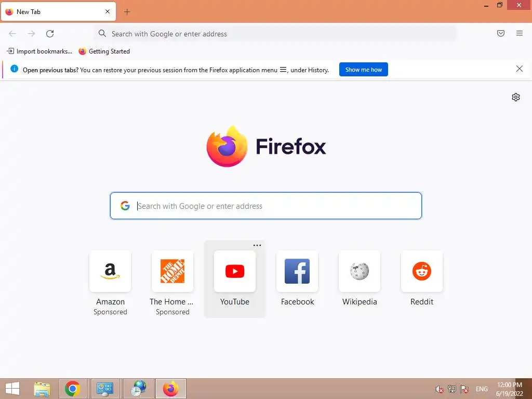Dismiss the Open previous tabs notification
Screen dimensions: 532x399
click(x=520, y=69)
